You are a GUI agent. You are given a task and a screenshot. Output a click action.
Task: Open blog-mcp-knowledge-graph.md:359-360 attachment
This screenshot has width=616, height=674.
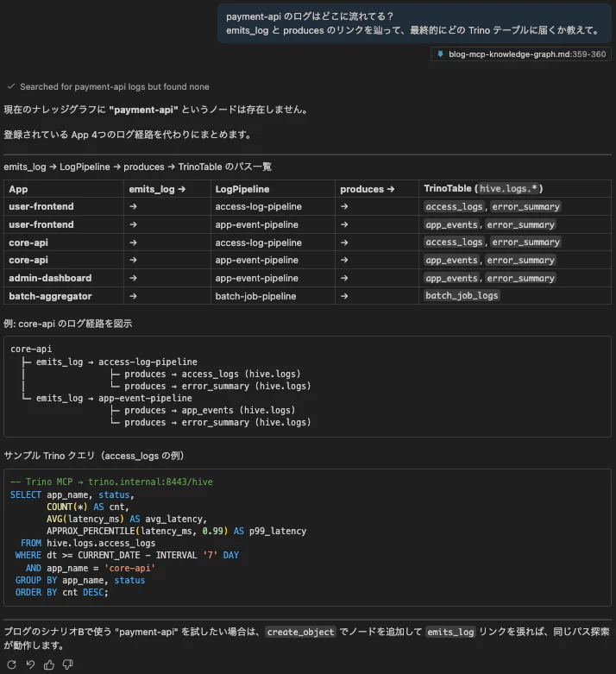(x=521, y=54)
